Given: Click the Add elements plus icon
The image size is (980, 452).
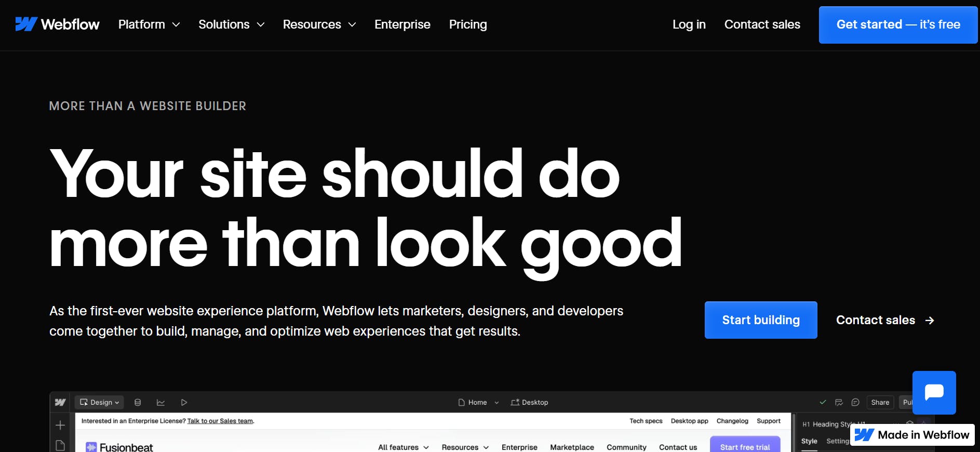Looking at the screenshot, I should click(60, 425).
